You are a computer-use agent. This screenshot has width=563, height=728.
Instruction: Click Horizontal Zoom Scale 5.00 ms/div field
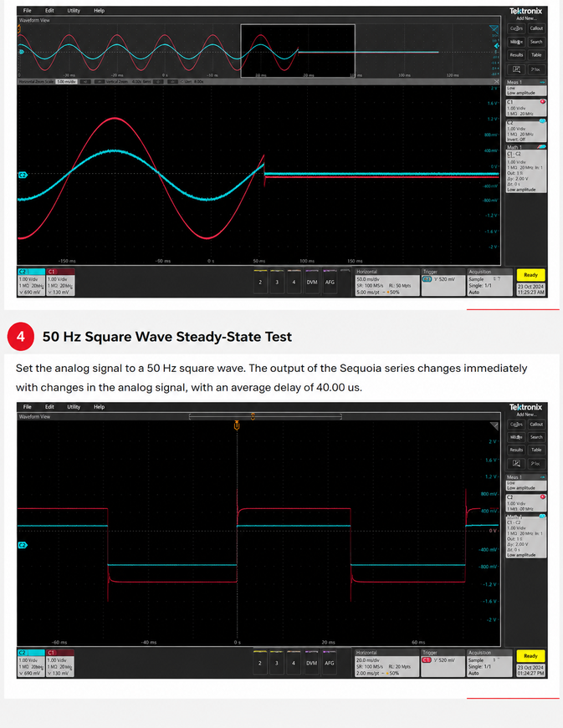pos(66,82)
